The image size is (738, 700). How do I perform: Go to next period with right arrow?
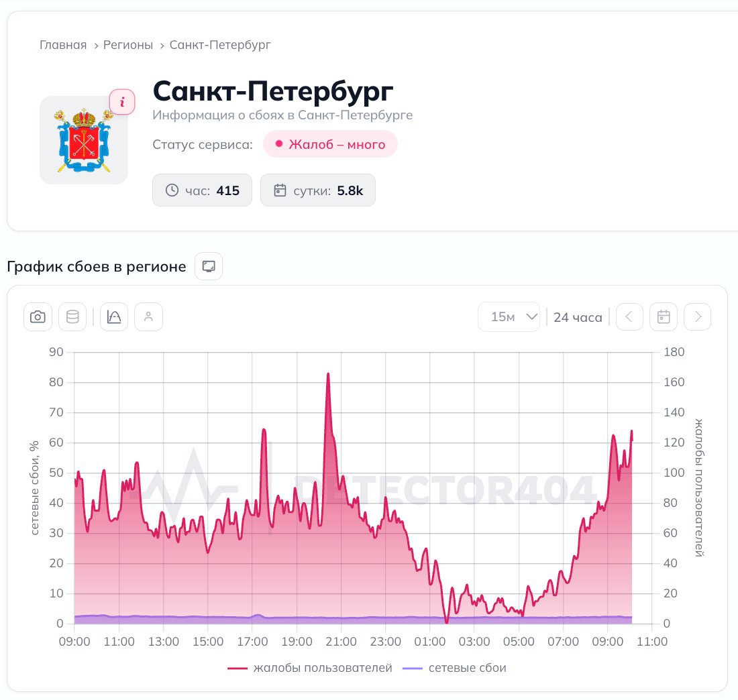(698, 316)
